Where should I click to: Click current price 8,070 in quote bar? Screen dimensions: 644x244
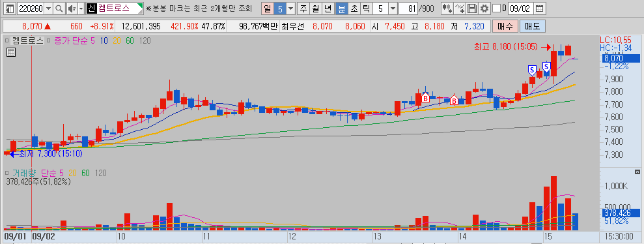(33, 26)
